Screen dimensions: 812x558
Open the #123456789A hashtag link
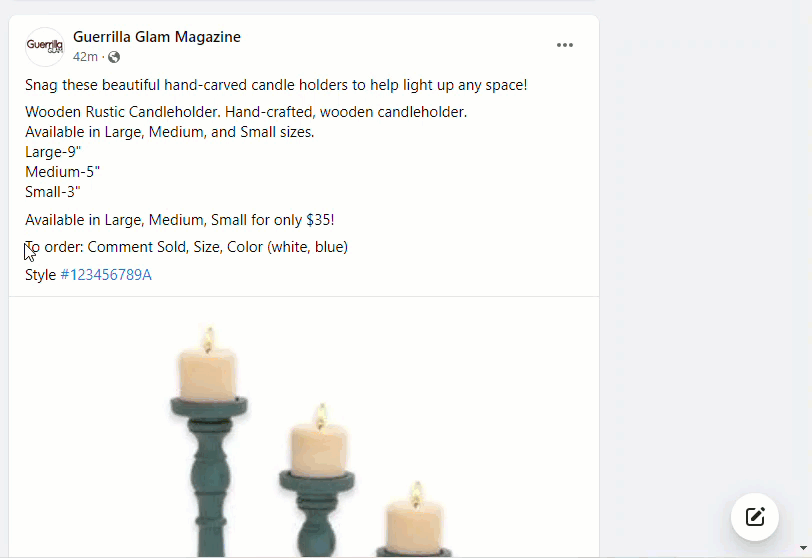point(106,275)
